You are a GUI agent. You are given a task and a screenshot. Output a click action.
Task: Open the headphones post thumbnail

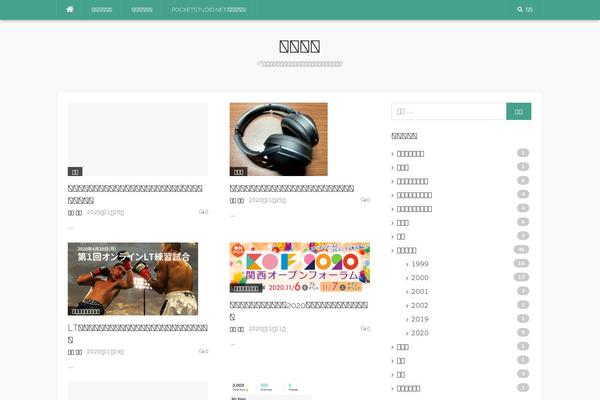coord(279,139)
